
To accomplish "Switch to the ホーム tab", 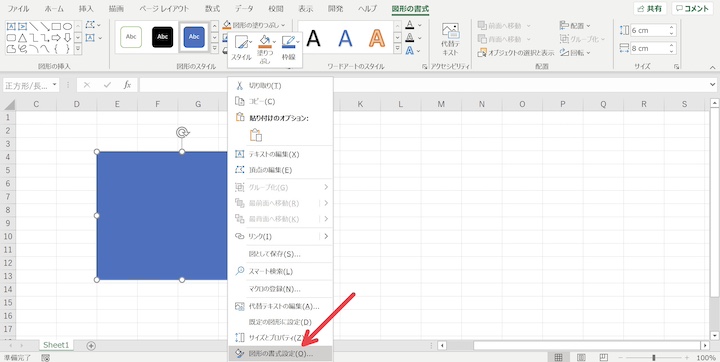I will coord(54,9).
